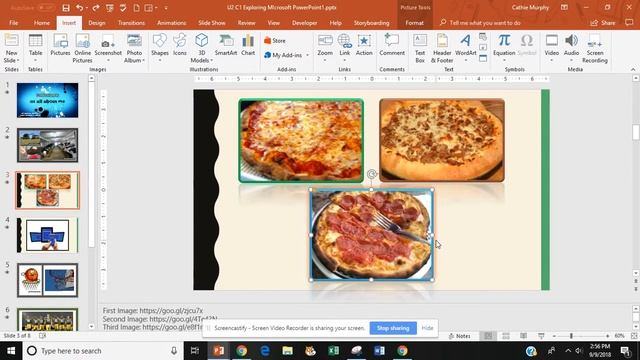This screenshot has height=360, width=640.
Task: Share the presentation
Action: 603,23
